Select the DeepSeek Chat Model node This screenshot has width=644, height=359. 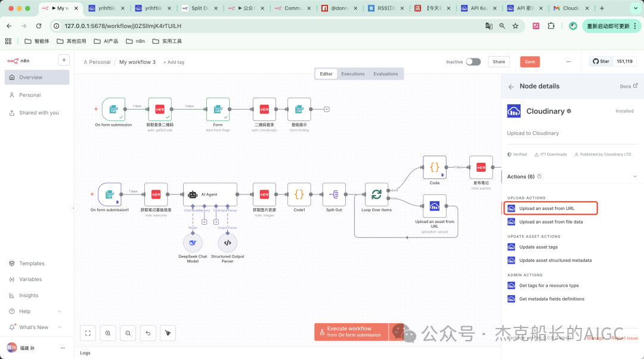193,243
